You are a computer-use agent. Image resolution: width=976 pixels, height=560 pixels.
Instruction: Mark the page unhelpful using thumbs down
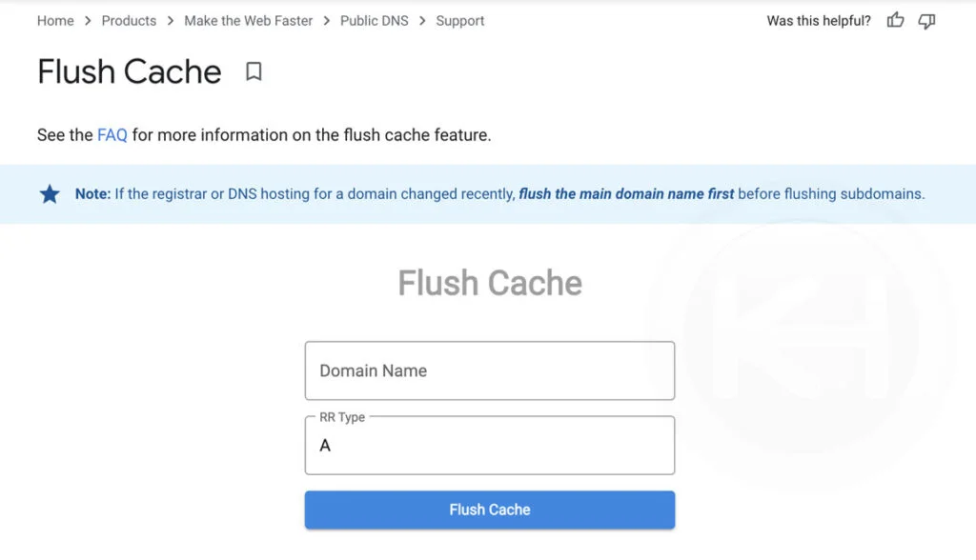(x=926, y=20)
